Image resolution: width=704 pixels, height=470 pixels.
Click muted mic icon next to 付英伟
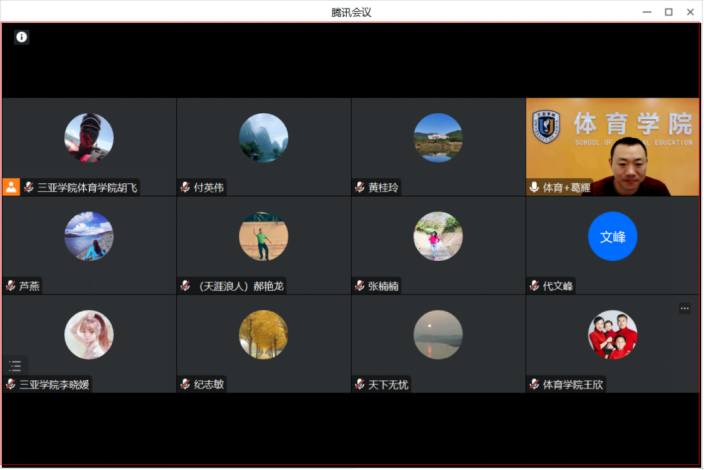point(185,187)
